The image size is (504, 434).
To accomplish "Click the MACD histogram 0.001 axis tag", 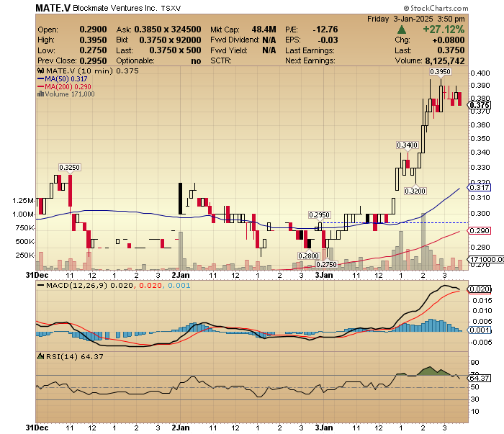I will [x=480, y=330].
